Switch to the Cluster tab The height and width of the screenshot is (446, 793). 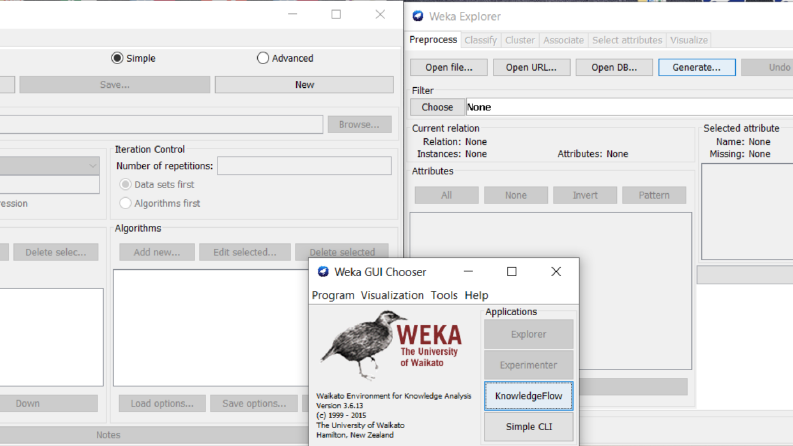point(519,40)
